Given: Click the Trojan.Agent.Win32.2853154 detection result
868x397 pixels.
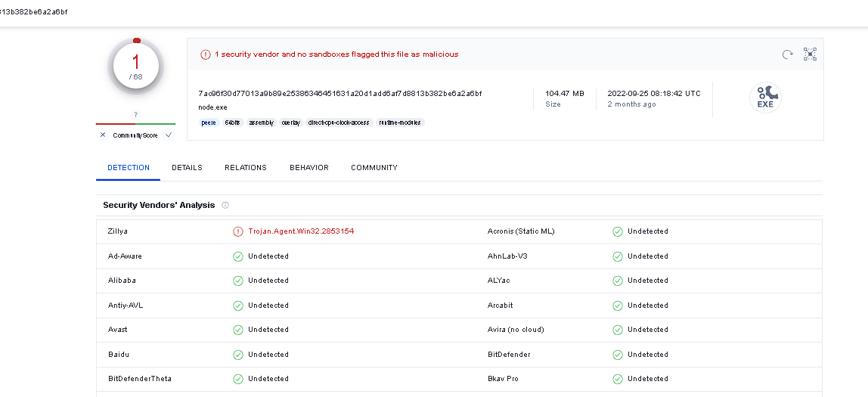Looking at the screenshot, I should [x=301, y=231].
